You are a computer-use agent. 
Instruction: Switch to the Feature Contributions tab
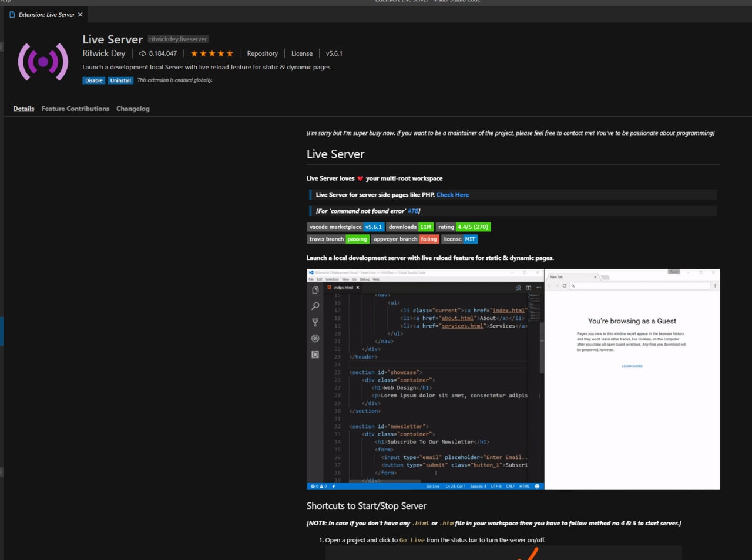[x=75, y=109]
